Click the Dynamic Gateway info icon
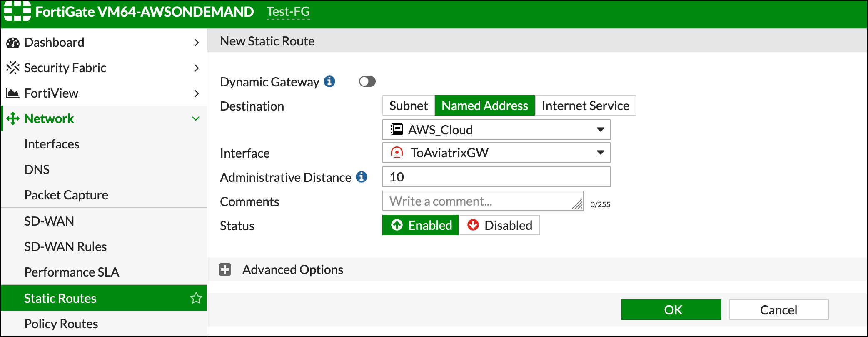The height and width of the screenshot is (337, 868). pyautogui.click(x=329, y=81)
